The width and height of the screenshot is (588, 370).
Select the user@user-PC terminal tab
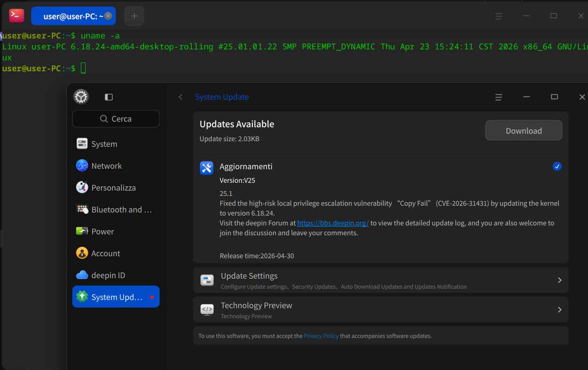click(x=73, y=16)
